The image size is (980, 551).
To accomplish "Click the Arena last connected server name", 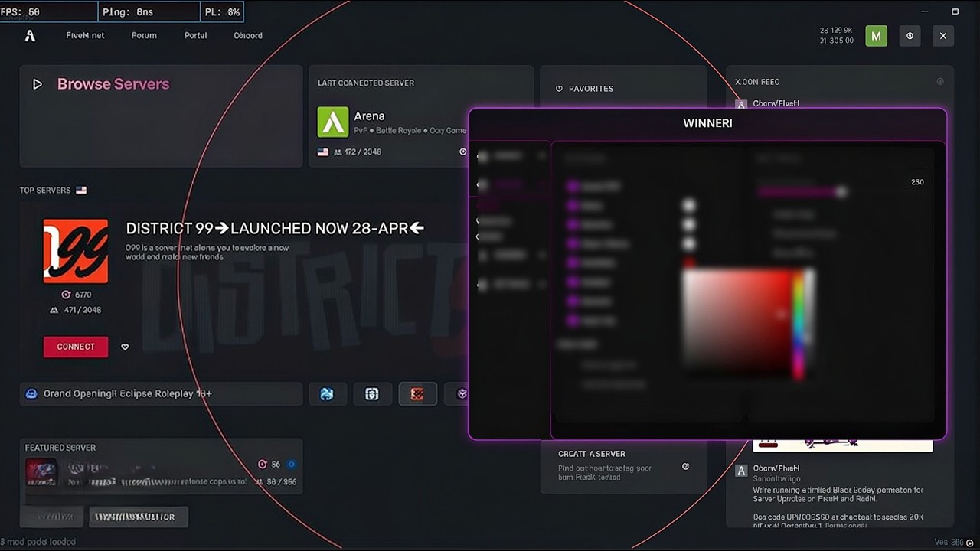I will 369,116.
